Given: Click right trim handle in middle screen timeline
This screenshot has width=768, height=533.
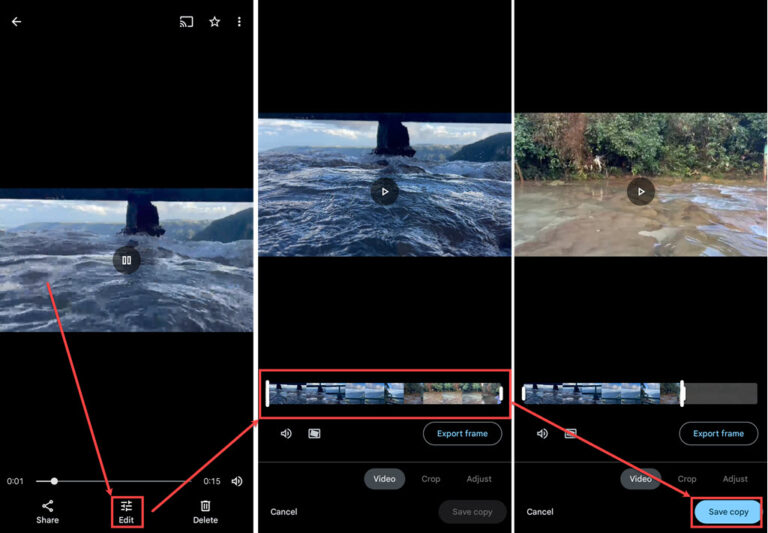Looking at the screenshot, I should [x=501, y=393].
